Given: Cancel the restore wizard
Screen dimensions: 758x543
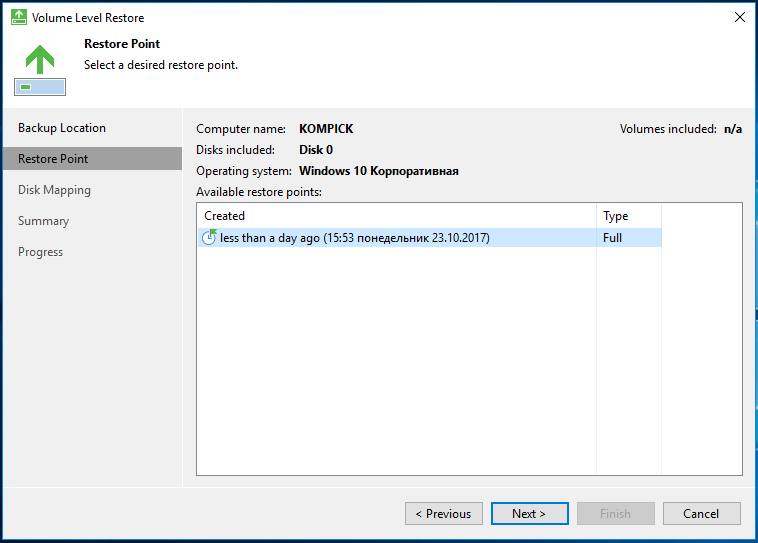Looking at the screenshot, I should [701, 514].
